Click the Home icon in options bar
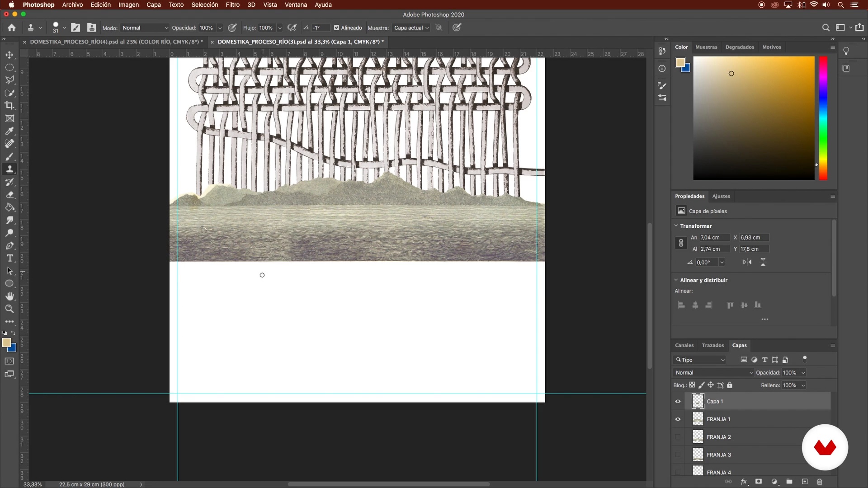The height and width of the screenshot is (488, 868). 12,28
